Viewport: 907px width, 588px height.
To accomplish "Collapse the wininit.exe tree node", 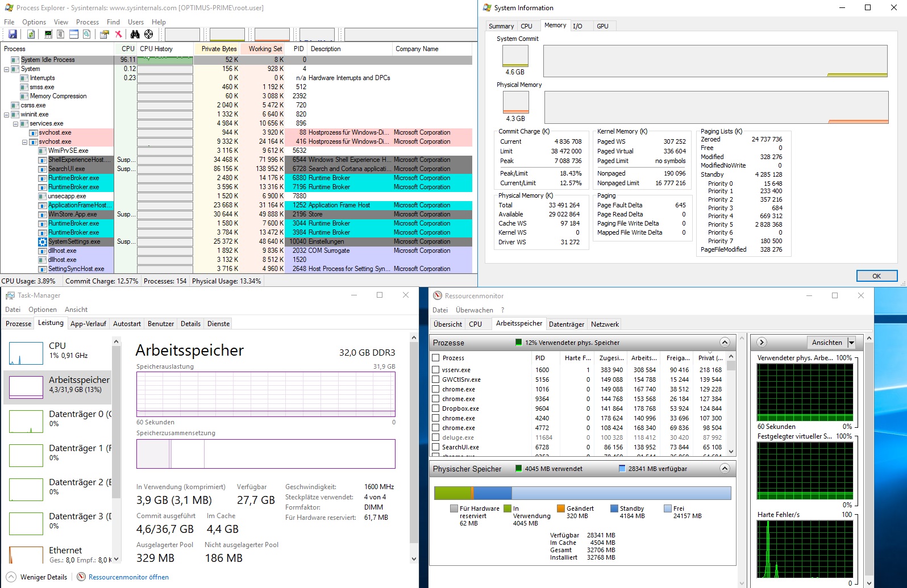I will click(7, 114).
